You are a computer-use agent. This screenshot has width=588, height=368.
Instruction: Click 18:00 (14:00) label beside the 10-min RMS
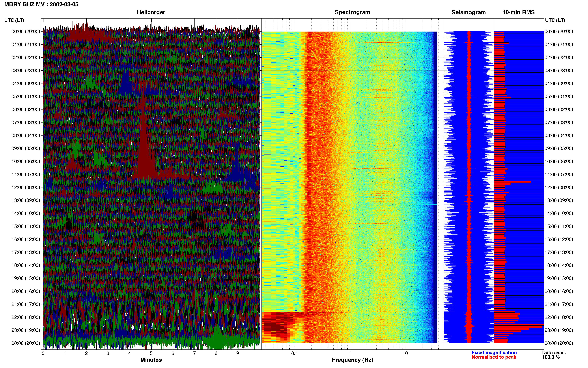[559, 265]
